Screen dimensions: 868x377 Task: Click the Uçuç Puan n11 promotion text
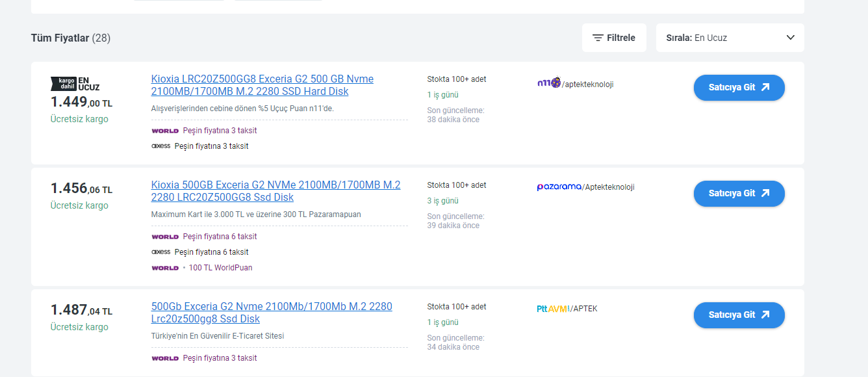[x=242, y=109]
